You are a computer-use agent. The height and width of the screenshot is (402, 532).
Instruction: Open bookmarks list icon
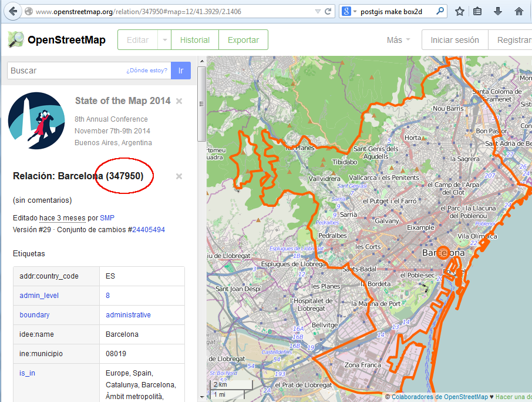(477, 12)
